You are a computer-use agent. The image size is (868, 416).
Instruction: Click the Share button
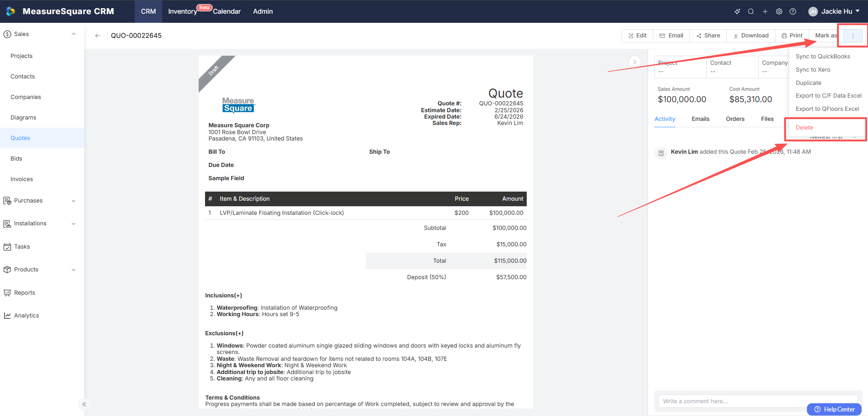[x=708, y=36]
